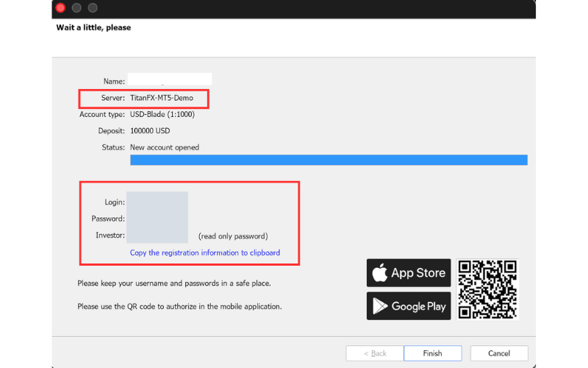The width and height of the screenshot is (588, 368).
Task: Click the Finish button
Action: pos(432,353)
